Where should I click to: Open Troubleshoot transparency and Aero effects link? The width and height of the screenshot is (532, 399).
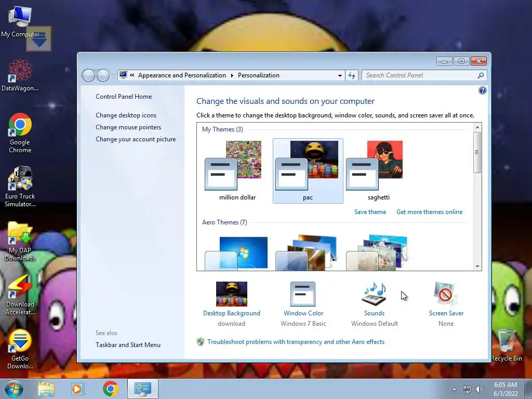296,342
